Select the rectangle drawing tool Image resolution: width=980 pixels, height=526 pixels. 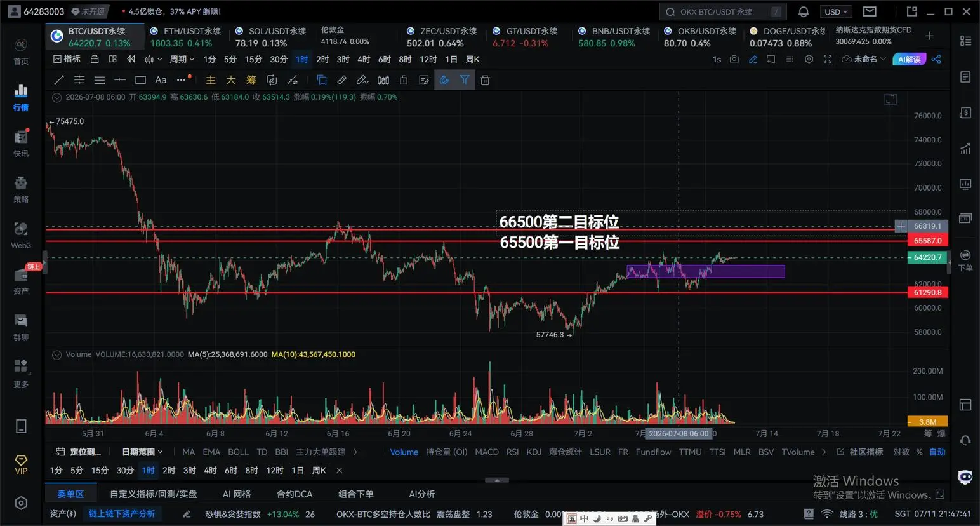[140, 80]
